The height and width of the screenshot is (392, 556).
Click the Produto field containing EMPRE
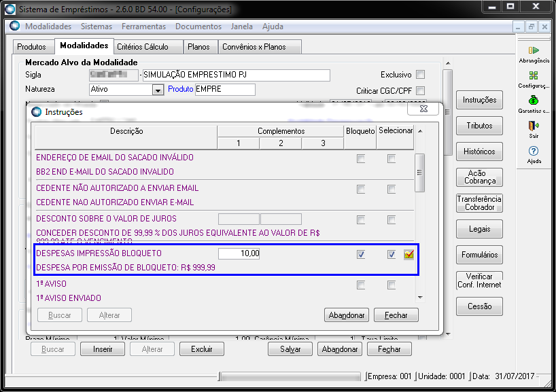coord(225,90)
